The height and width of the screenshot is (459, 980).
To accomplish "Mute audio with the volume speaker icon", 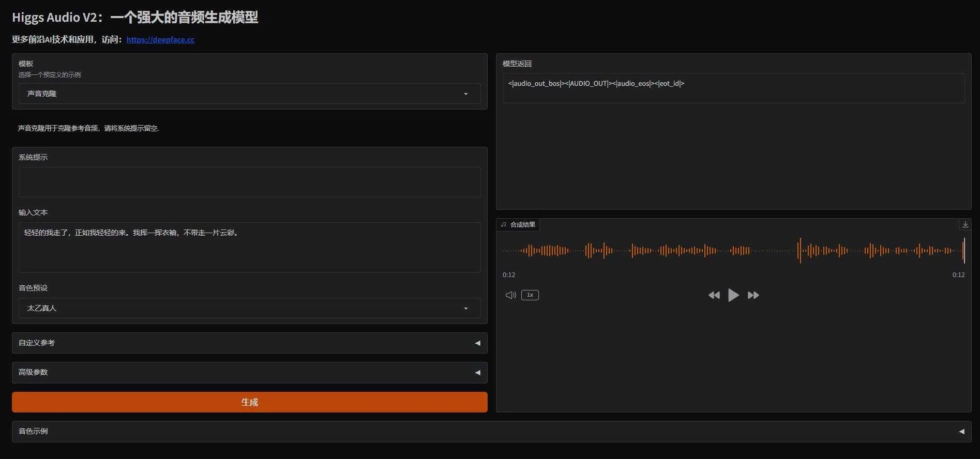I will coord(510,295).
